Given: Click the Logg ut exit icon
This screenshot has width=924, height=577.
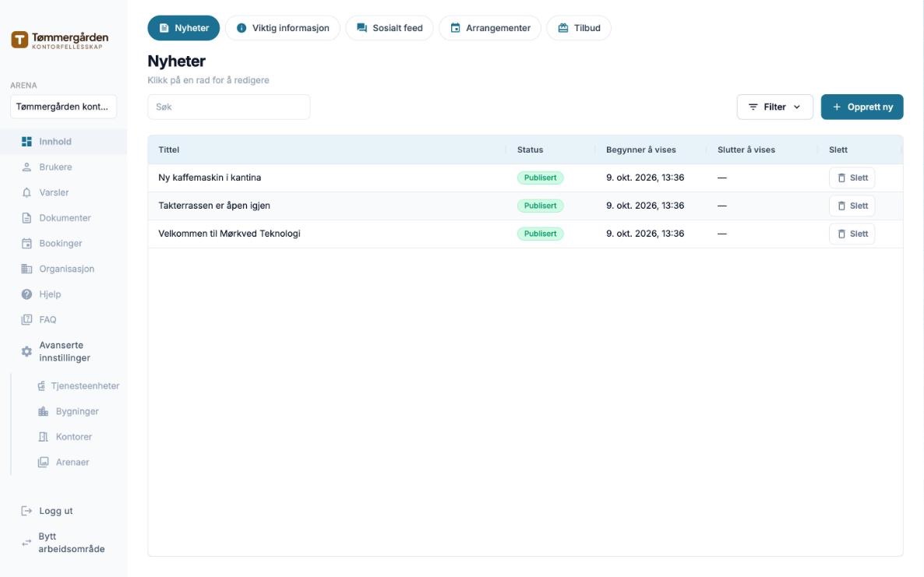Looking at the screenshot, I should [x=26, y=511].
